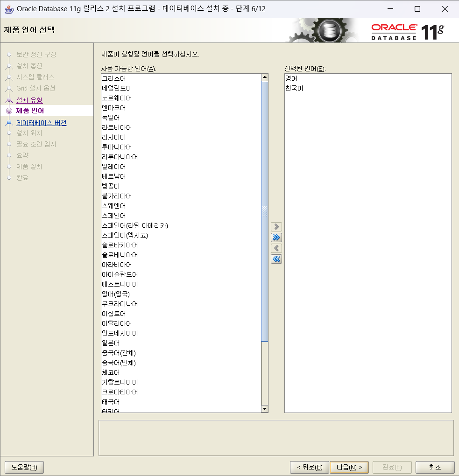Click the remove all languages double-arrow button
Screen dimensions: 459x476
pos(276,259)
